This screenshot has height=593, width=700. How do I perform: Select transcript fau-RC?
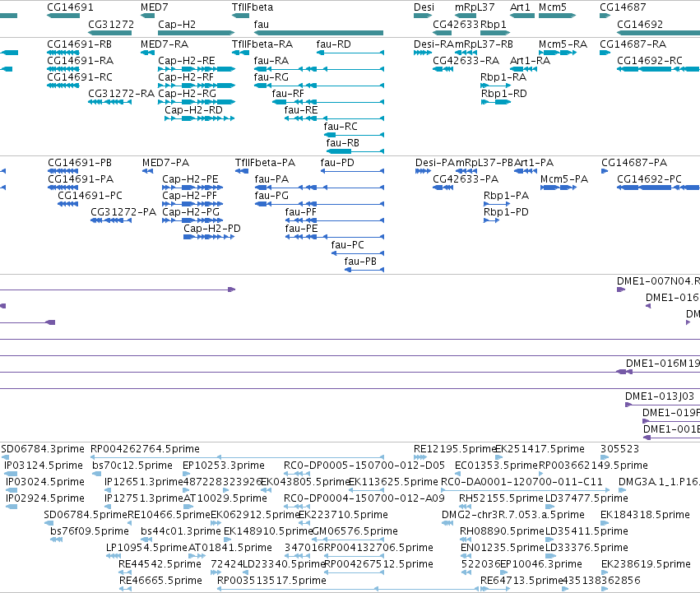pyautogui.click(x=354, y=135)
